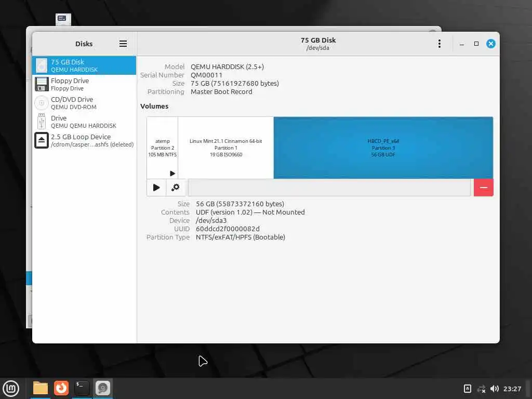Select the Floppy Drive in sidebar
This screenshot has width=532, height=399.
coord(84,84)
